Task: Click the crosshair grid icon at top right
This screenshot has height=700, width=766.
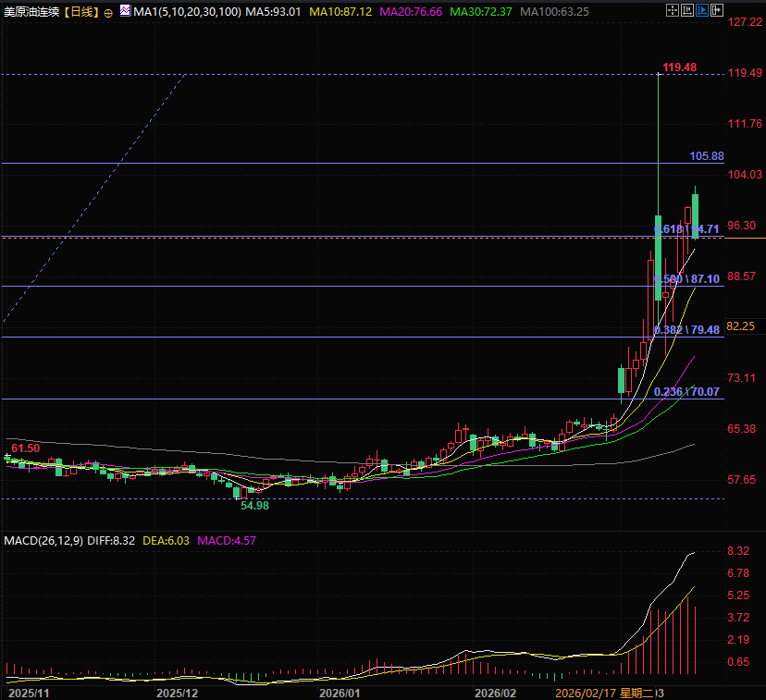Action: pyautogui.click(x=673, y=10)
